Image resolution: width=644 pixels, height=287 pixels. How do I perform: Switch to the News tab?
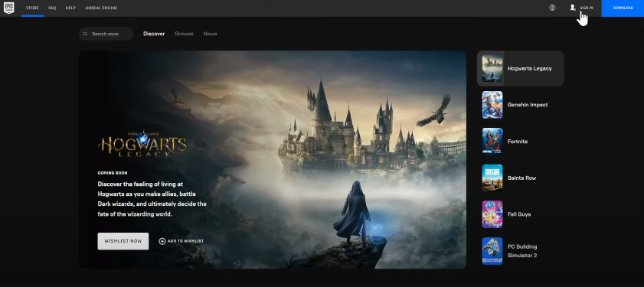[211, 34]
